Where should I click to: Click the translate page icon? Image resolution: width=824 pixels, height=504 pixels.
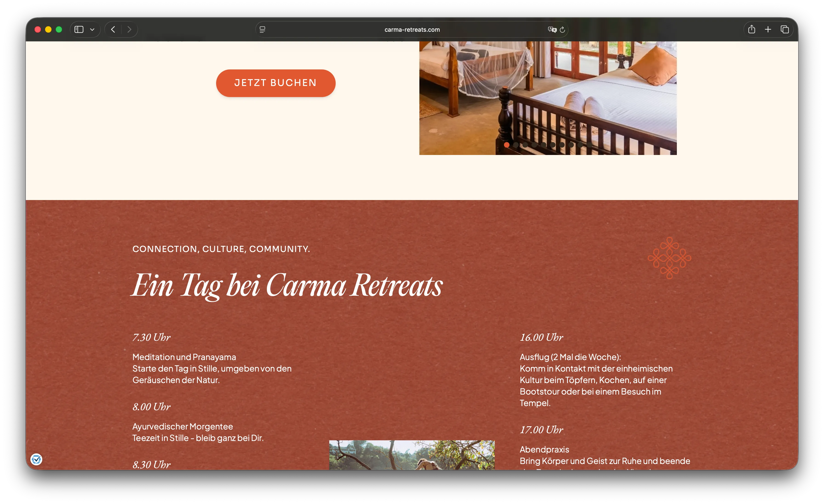click(552, 29)
